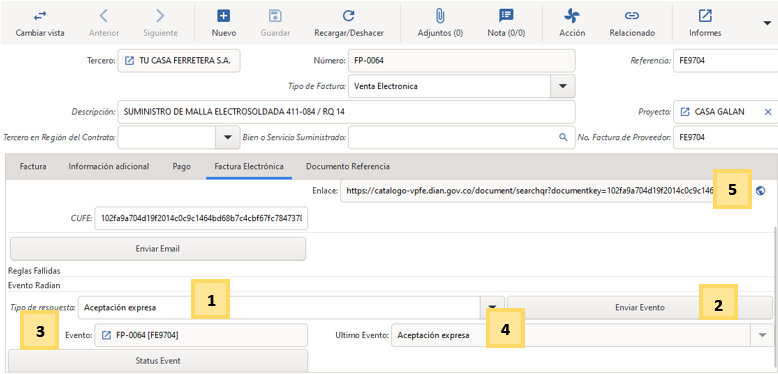This screenshot has height=374, width=778.
Task: Click the Status Event button
Action: [x=158, y=361]
